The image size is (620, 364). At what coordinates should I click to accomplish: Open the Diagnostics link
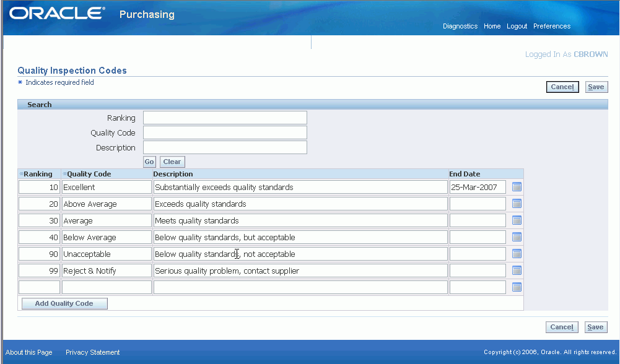460,26
